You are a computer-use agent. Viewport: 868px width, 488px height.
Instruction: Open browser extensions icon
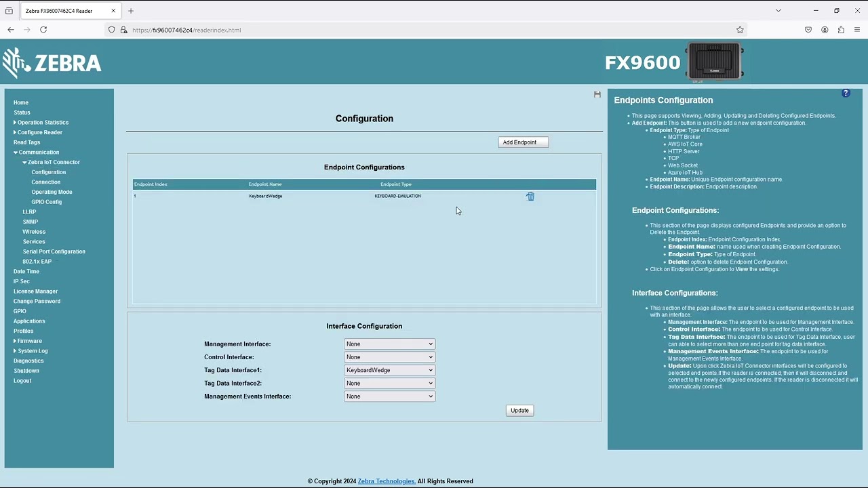tap(841, 30)
